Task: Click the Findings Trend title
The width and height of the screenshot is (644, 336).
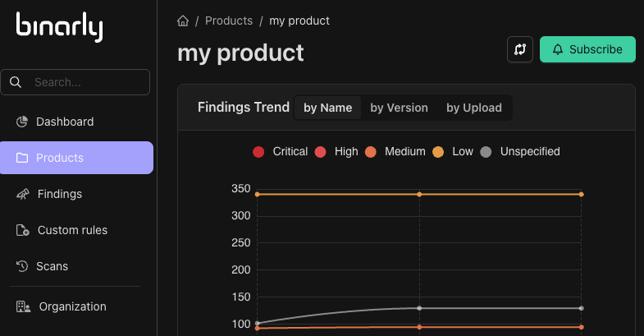Action: point(244,108)
